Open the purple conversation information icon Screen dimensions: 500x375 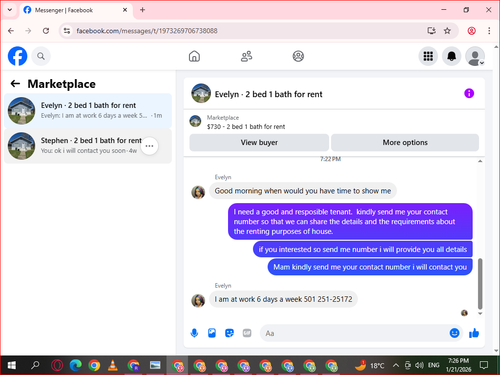click(x=469, y=93)
